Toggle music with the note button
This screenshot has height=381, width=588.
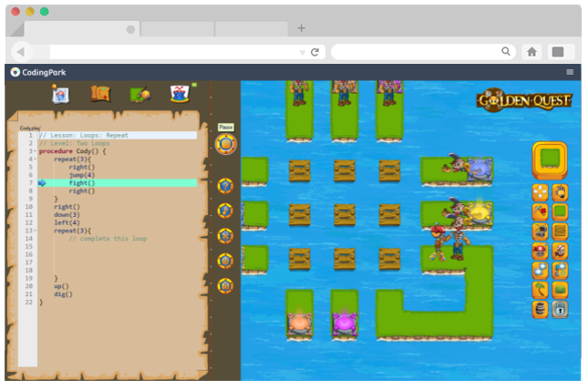pos(225,211)
